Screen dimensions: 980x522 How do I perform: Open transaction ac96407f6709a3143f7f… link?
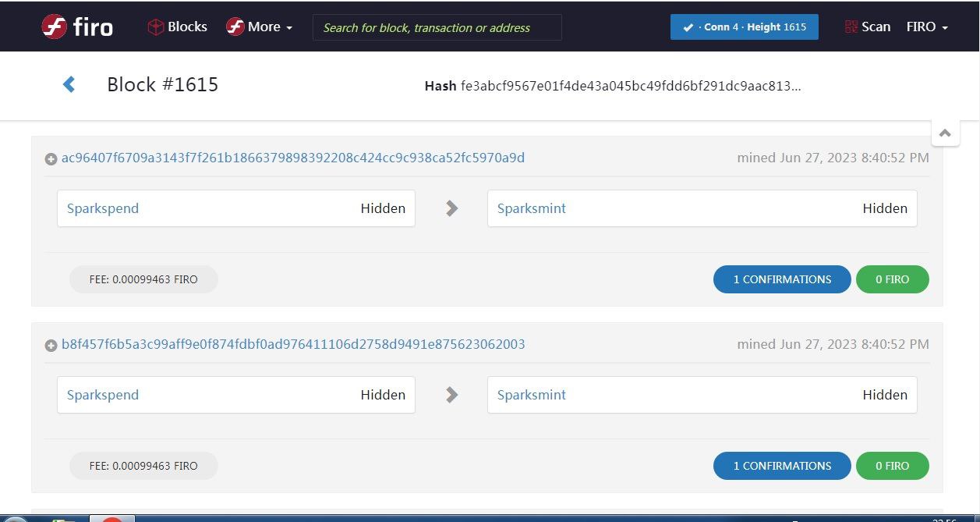point(293,158)
